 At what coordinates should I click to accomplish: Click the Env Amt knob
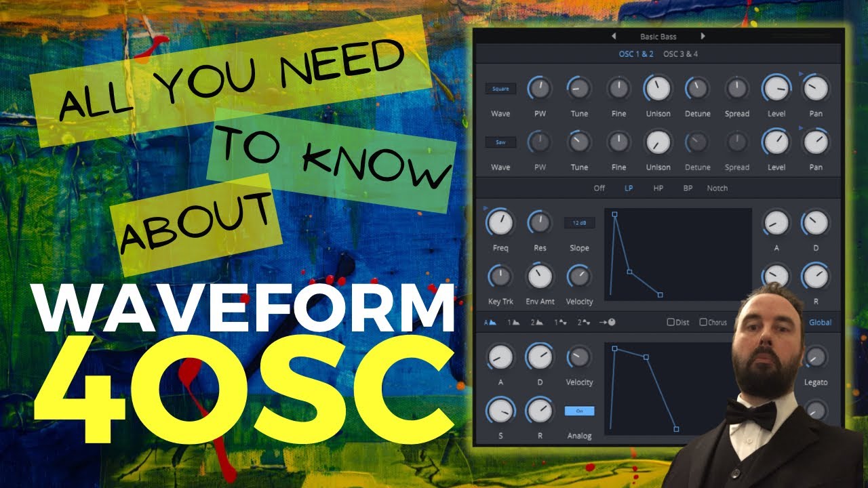click(540, 277)
